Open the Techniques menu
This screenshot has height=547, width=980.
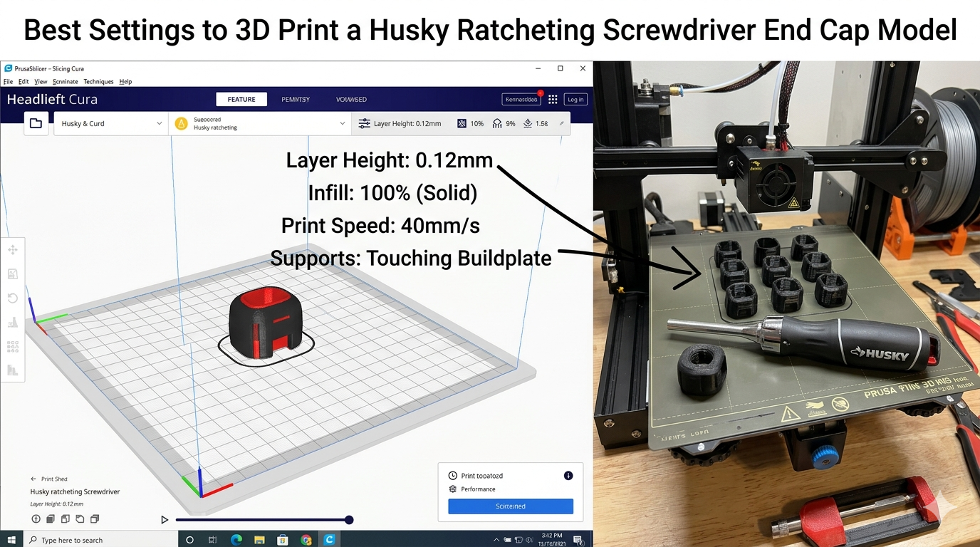click(x=99, y=81)
